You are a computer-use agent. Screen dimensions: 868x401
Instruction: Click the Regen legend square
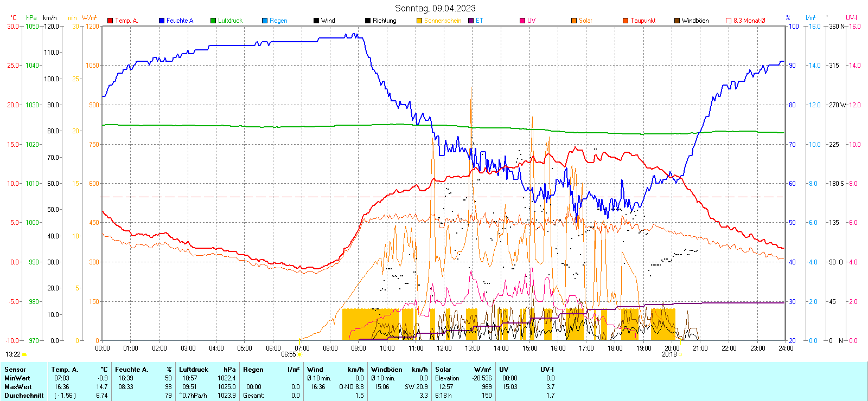[265, 21]
